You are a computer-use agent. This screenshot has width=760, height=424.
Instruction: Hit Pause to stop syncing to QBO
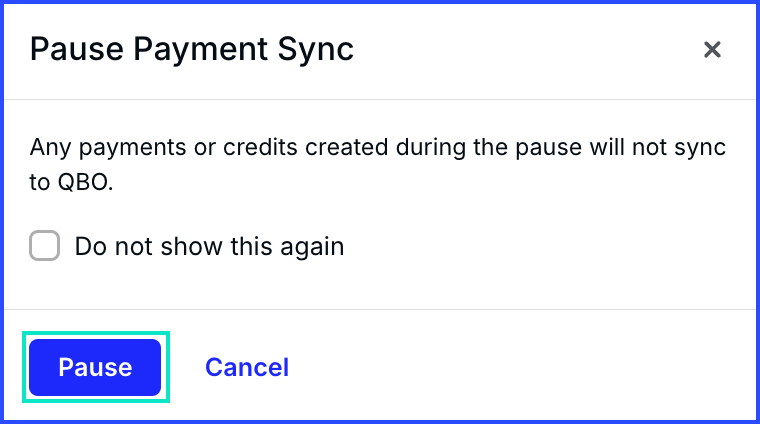tap(95, 367)
